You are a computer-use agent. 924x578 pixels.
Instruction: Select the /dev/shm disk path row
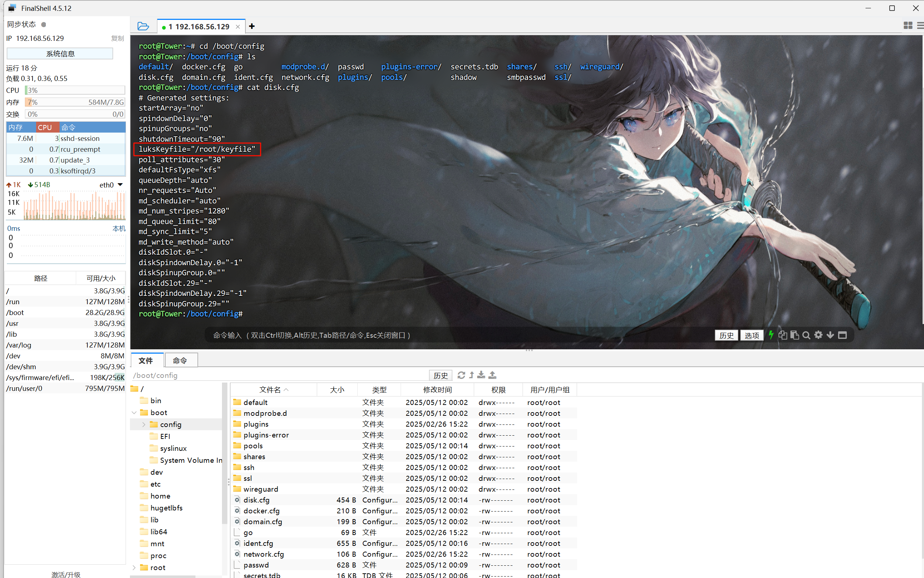click(x=65, y=367)
